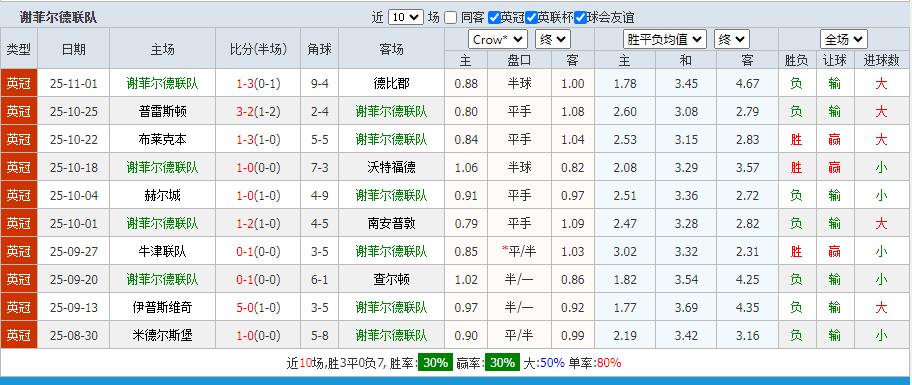Click the 比分(半场) column header
The width and height of the screenshot is (912, 385).
tap(258, 49)
